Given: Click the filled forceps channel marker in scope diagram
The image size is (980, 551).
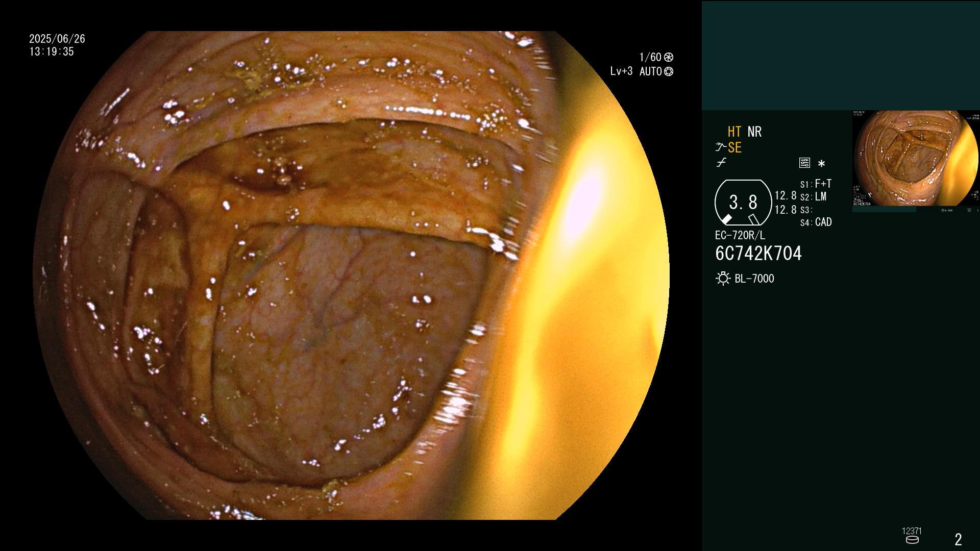Looking at the screenshot, I should tap(726, 219).
